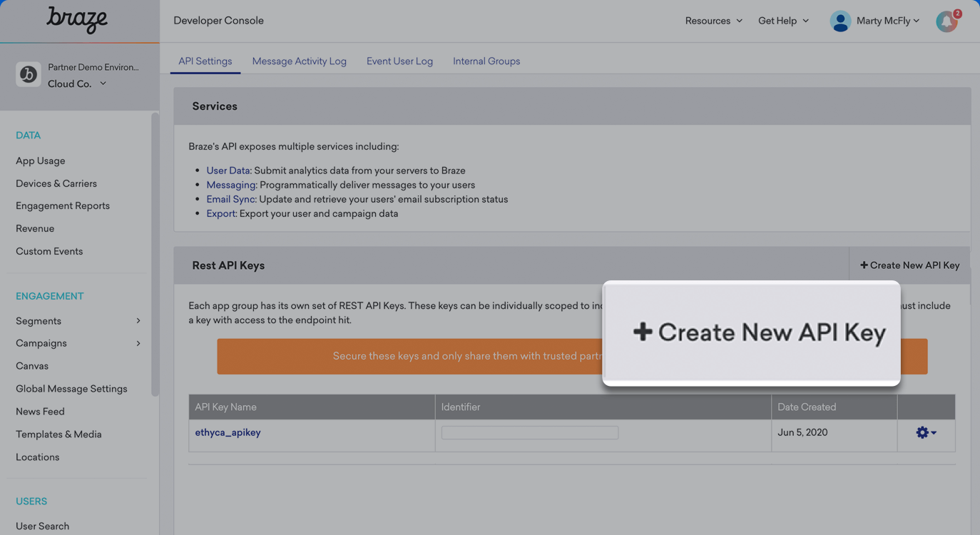Open User Search in sidebar
Image resolution: width=980 pixels, height=535 pixels.
click(43, 526)
